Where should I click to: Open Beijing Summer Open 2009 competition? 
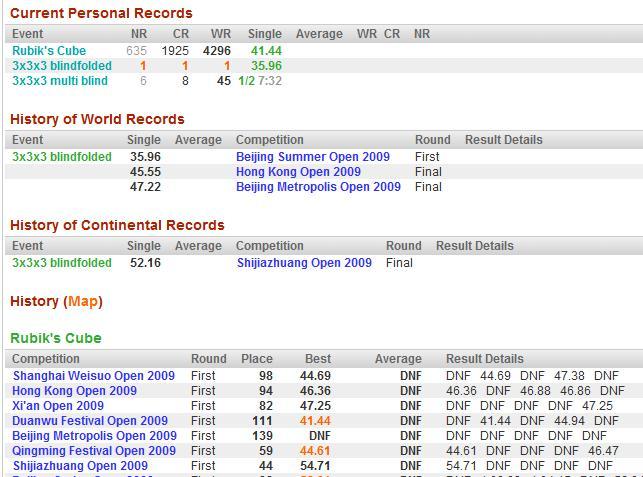313,157
